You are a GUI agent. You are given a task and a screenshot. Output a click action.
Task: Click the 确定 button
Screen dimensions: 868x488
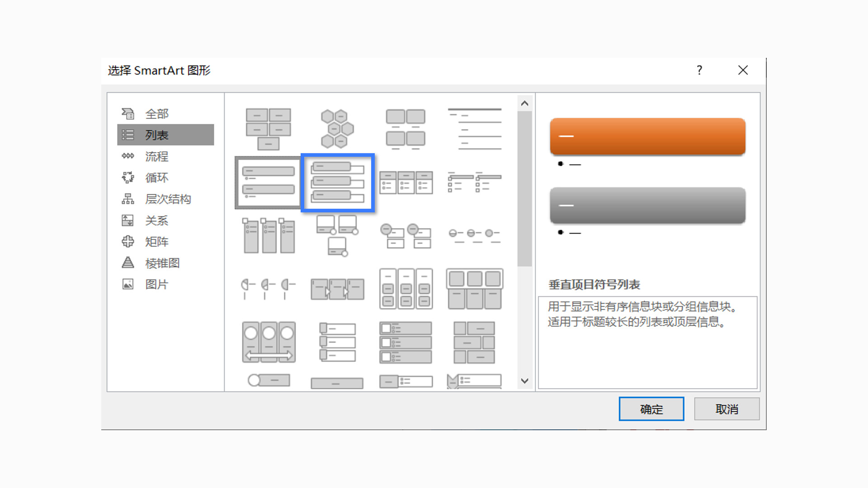point(651,409)
